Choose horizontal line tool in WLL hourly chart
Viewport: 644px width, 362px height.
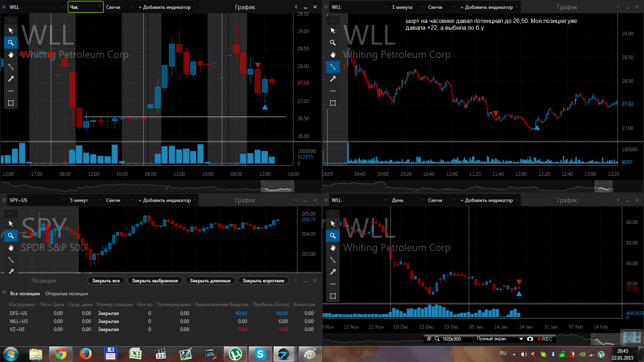(11, 91)
